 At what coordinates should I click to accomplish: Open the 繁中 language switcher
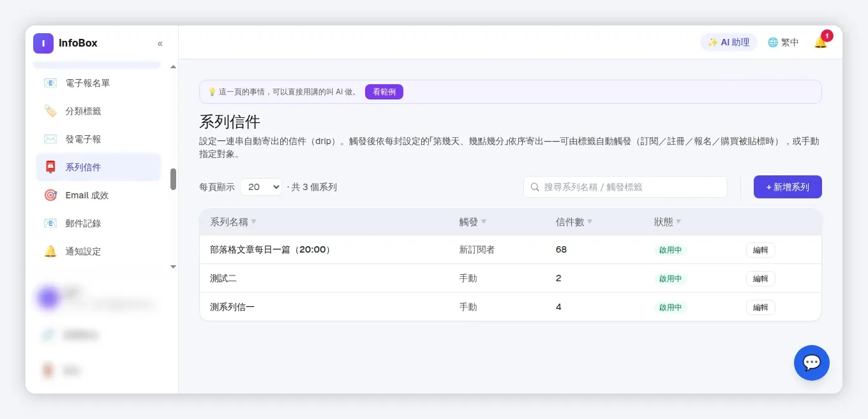[783, 42]
